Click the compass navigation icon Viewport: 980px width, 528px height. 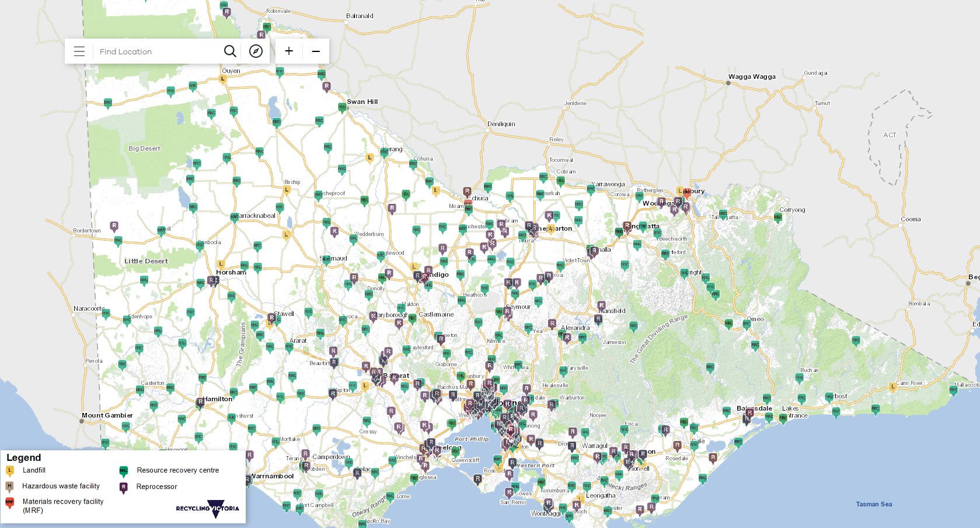[x=256, y=51]
